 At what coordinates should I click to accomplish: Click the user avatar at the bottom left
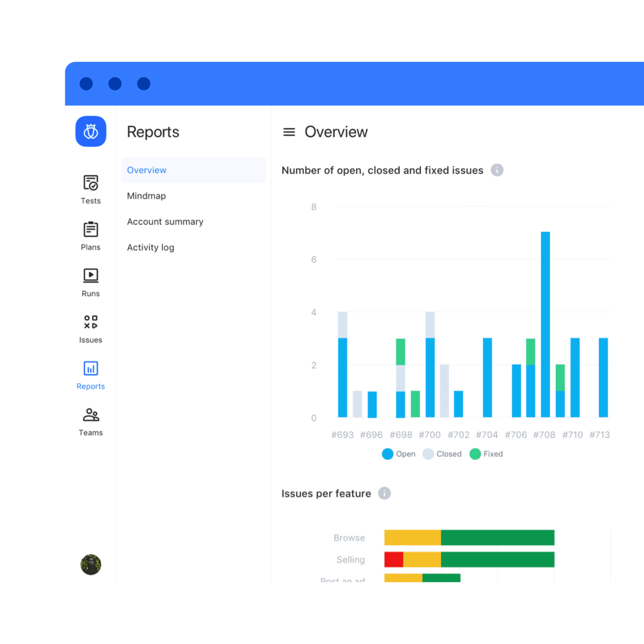click(91, 565)
